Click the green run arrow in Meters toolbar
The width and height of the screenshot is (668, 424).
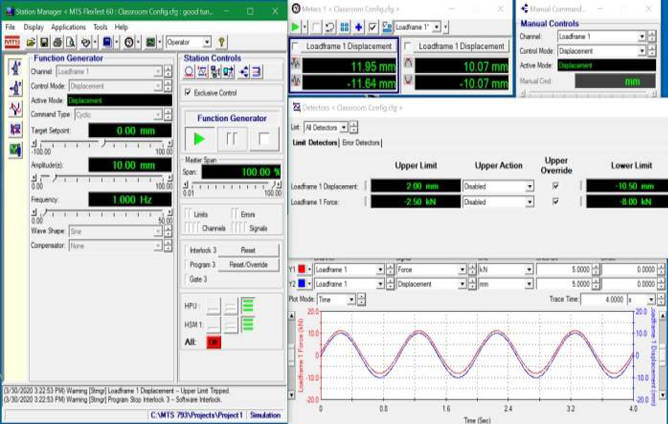click(296, 27)
